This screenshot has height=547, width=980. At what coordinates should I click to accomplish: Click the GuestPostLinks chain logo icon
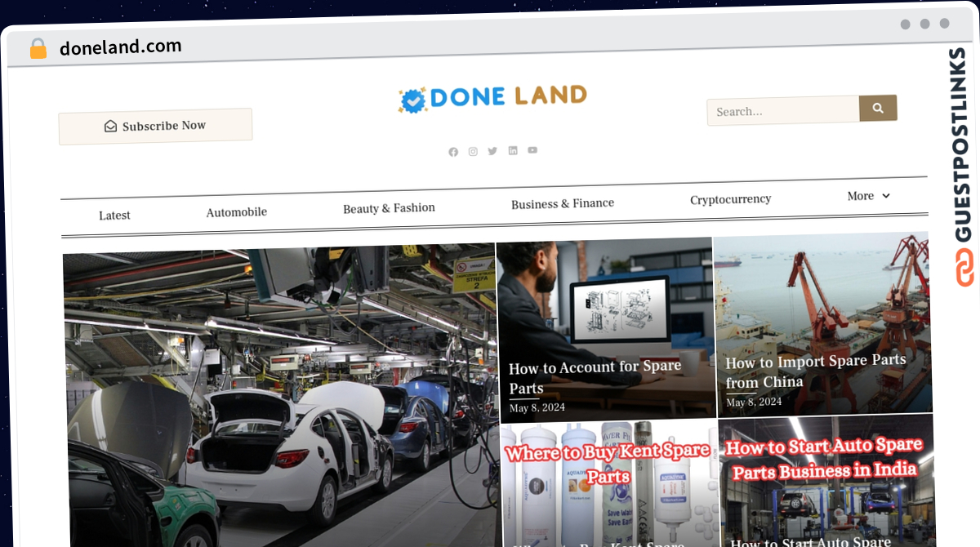965,269
